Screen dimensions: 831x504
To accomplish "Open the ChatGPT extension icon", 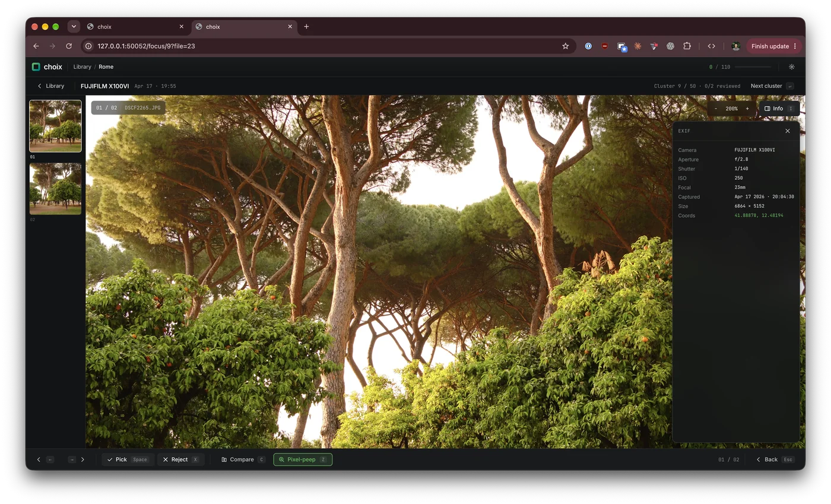I will 671,46.
